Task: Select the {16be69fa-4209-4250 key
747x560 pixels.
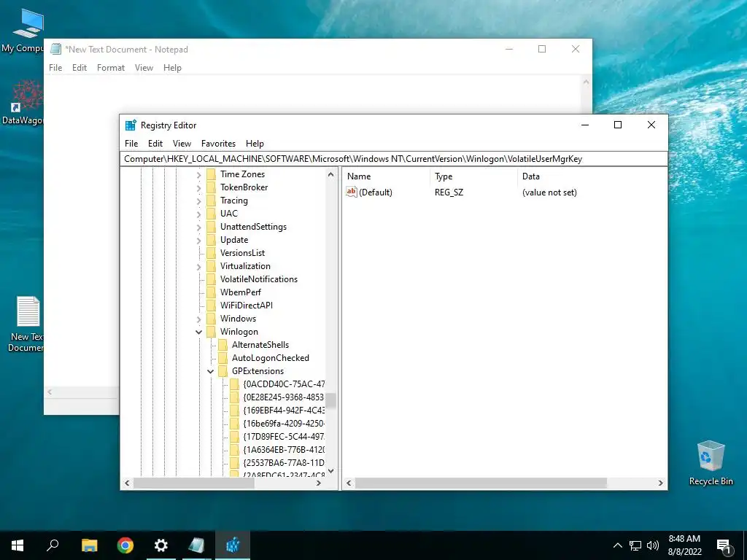Action: click(284, 424)
